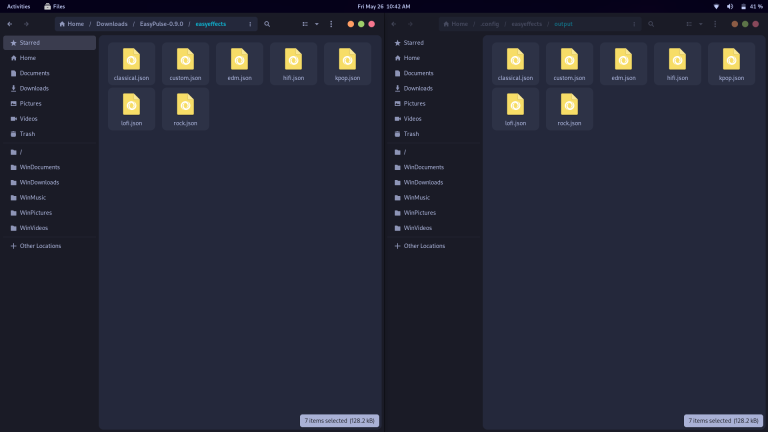The image size is (768, 432).
Task: Select classical.json in the left window
Action: tap(131, 63)
